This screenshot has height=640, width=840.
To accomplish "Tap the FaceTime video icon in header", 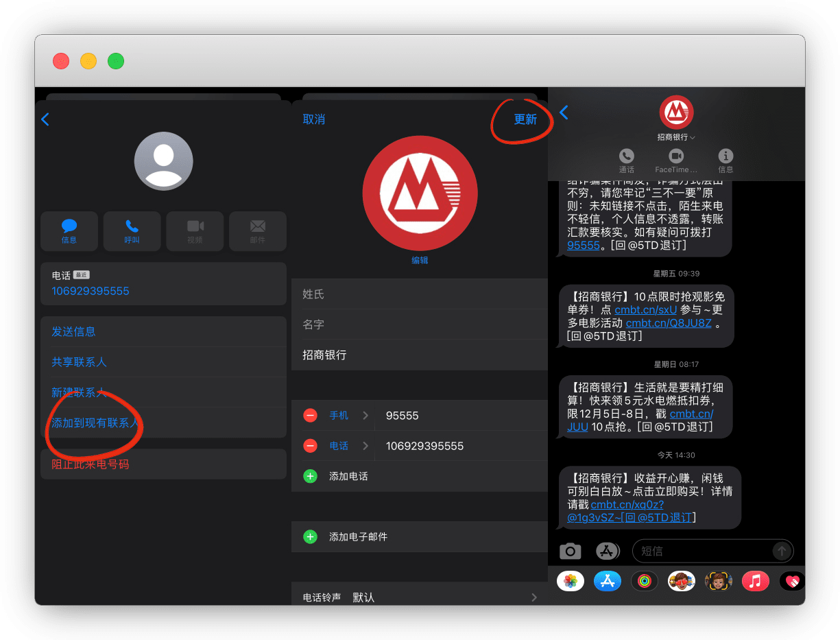I will coord(676,156).
